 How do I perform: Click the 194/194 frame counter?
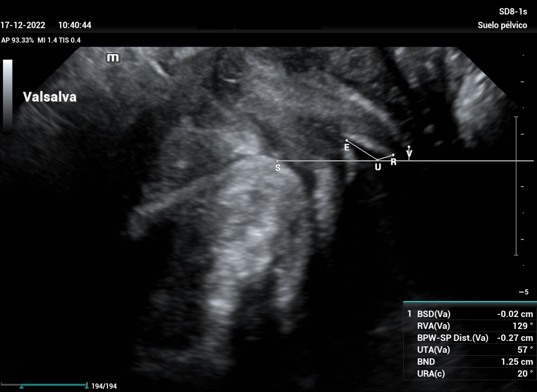[104, 386]
